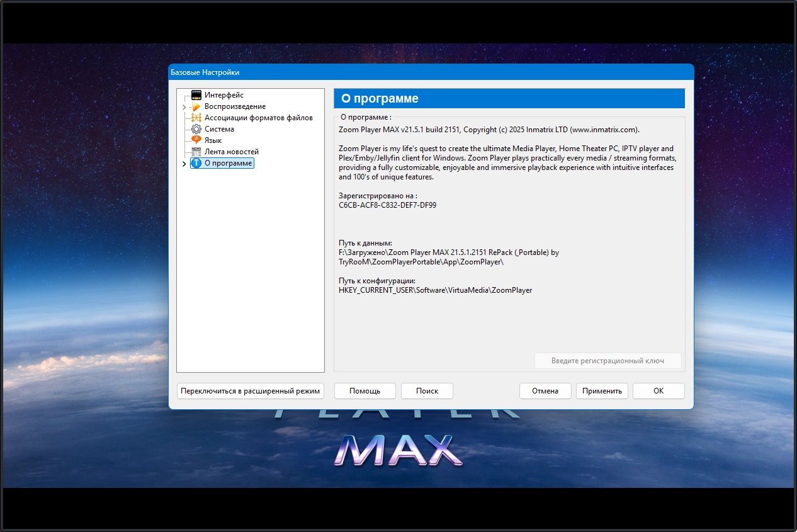Click the Интерфейс icon in the tree
797x532 pixels.
196,95
